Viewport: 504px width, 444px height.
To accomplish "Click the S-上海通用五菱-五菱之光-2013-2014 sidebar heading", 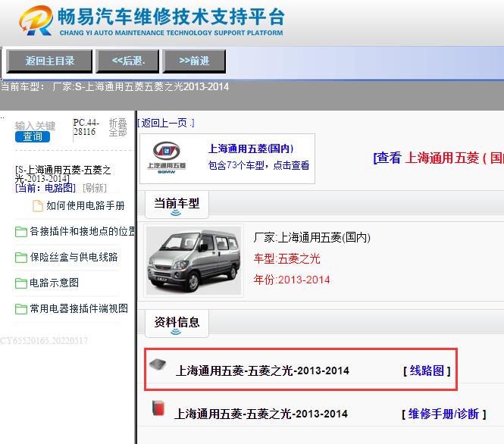I will pyautogui.click(x=63, y=174).
